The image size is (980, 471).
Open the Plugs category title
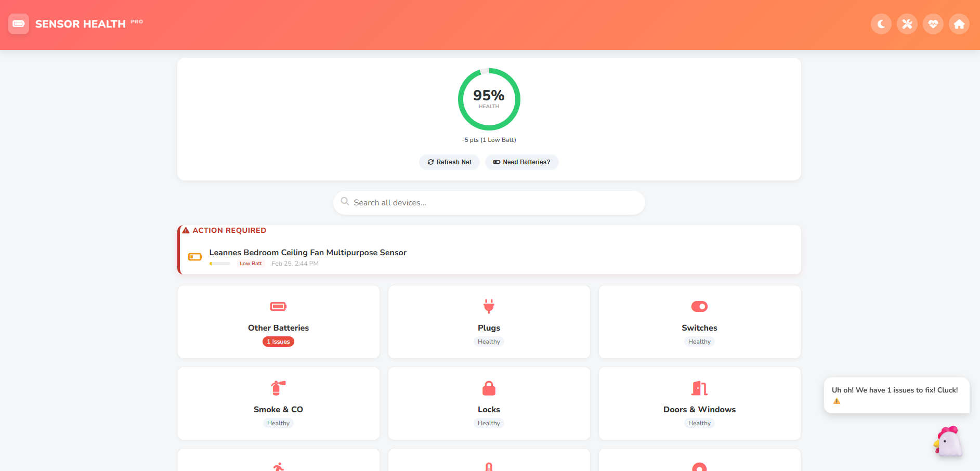pyautogui.click(x=489, y=328)
